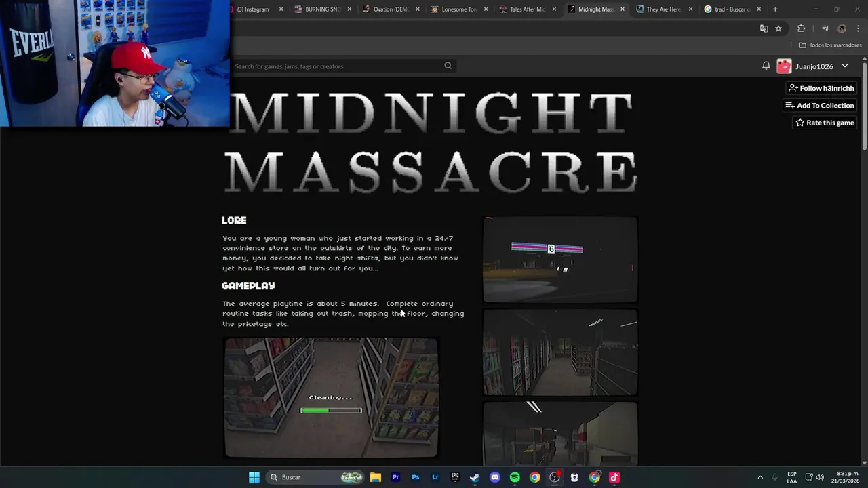The height and width of the screenshot is (488, 868).
Task: Open the partly visible third screenshot thumbnail
Action: coord(560,434)
